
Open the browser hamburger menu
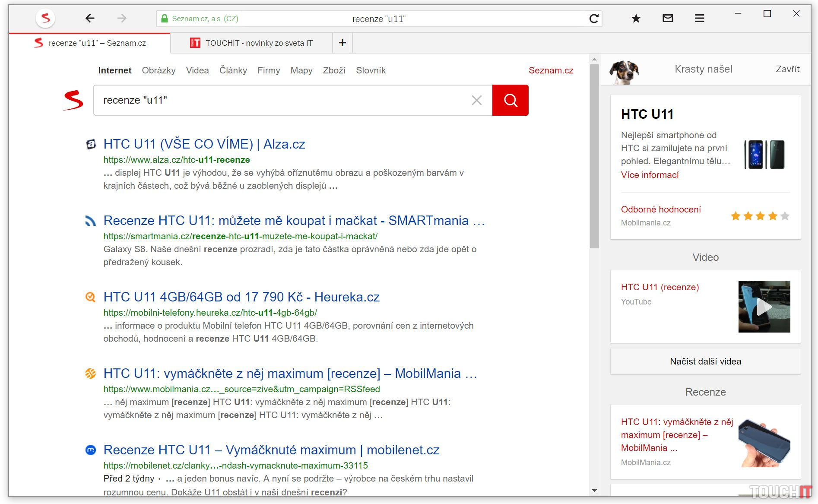pyautogui.click(x=699, y=18)
